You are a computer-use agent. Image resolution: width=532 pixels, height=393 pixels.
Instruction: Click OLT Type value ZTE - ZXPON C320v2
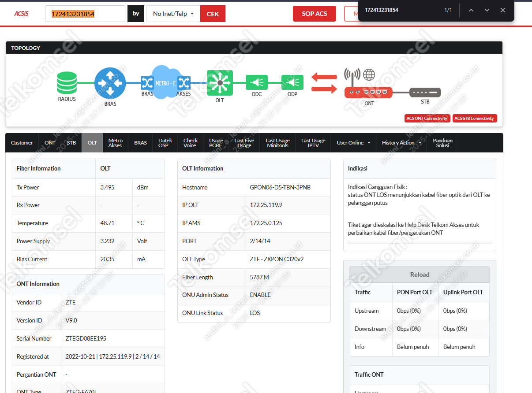tap(277, 259)
